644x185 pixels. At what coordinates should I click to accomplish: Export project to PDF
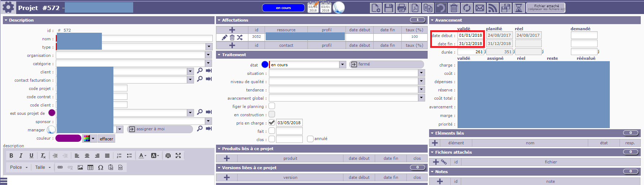pos(415,8)
